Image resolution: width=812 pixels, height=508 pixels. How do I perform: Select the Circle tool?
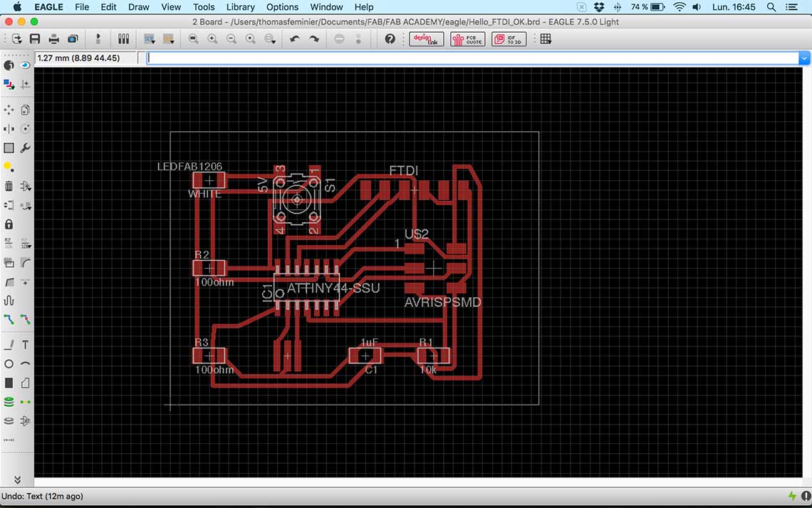pyautogui.click(x=9, y=363)
